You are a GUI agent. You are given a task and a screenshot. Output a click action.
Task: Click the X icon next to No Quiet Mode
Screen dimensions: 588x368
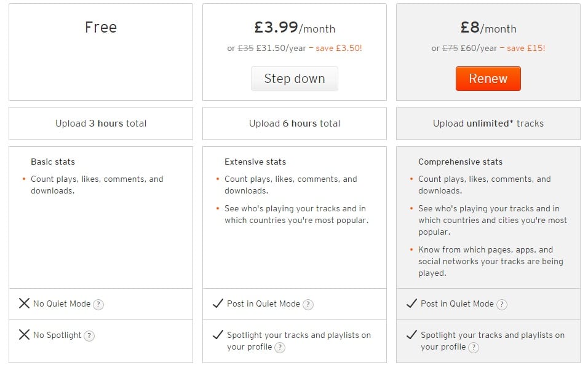coord(25,303)
